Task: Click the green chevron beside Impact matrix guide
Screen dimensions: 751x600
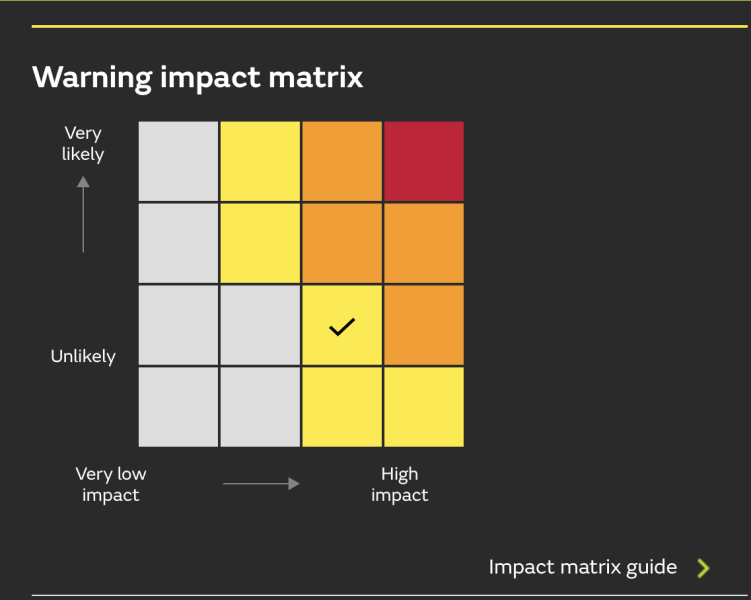Action: tap(703, 568)
